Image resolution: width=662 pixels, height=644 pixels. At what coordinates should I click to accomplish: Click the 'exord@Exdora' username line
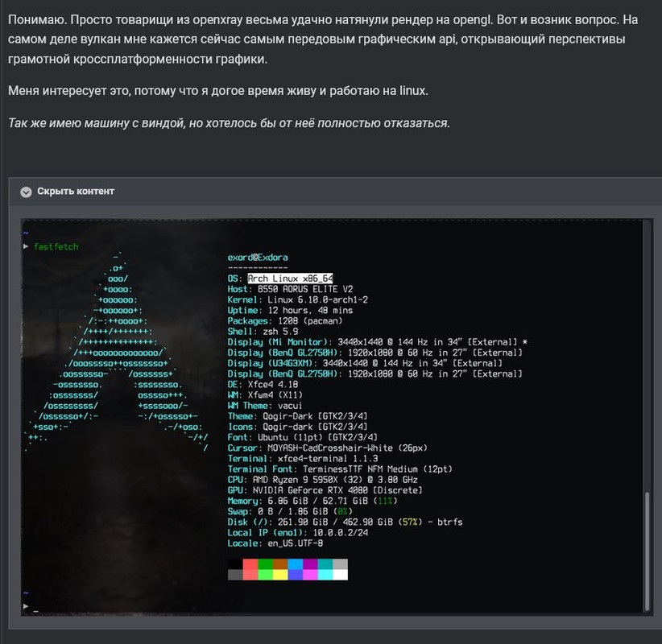258,258
